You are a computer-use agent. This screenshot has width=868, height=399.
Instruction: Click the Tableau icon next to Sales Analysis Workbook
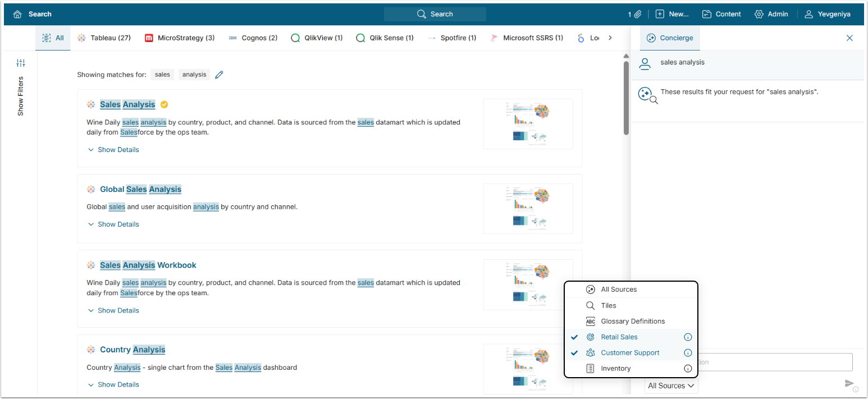coord(91,265)
